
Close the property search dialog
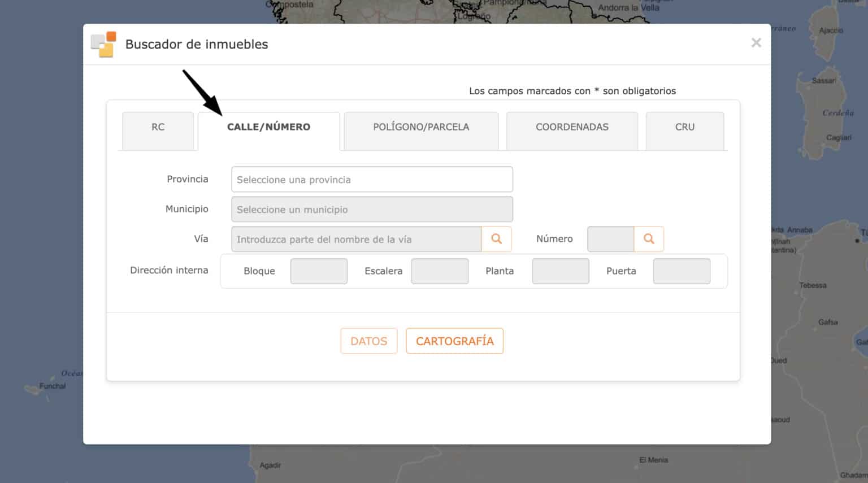[x=756, y=42]
